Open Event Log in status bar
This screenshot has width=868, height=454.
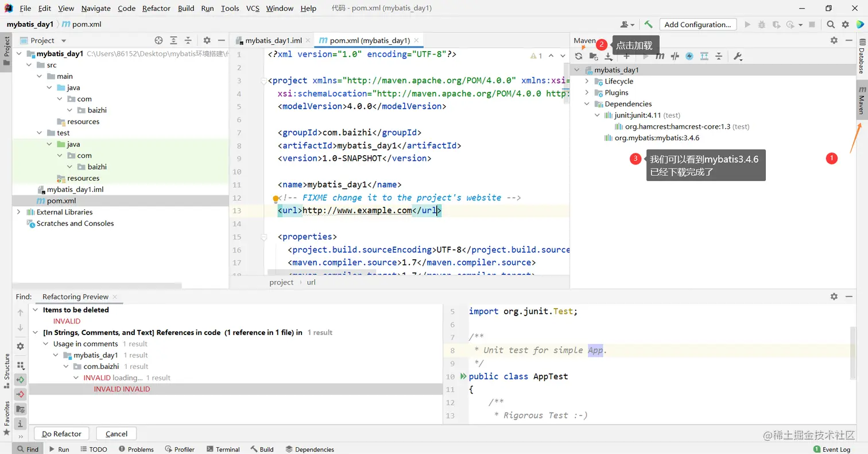tap(832, 449)
